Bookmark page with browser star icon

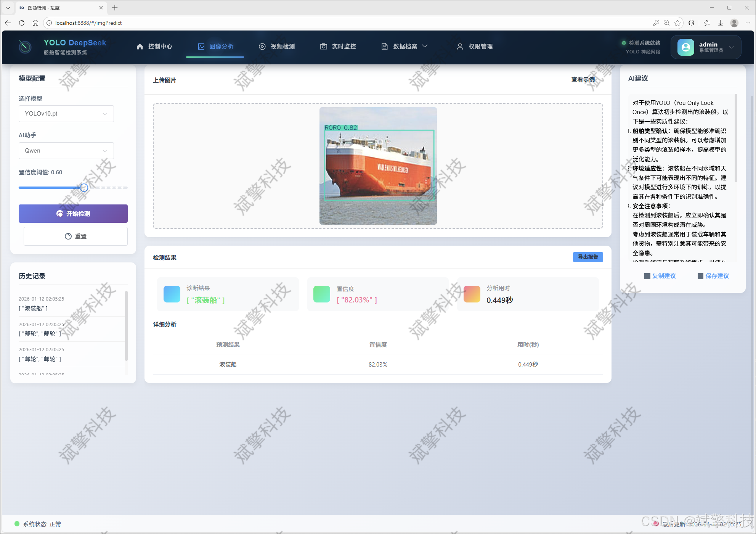(677, 23)
